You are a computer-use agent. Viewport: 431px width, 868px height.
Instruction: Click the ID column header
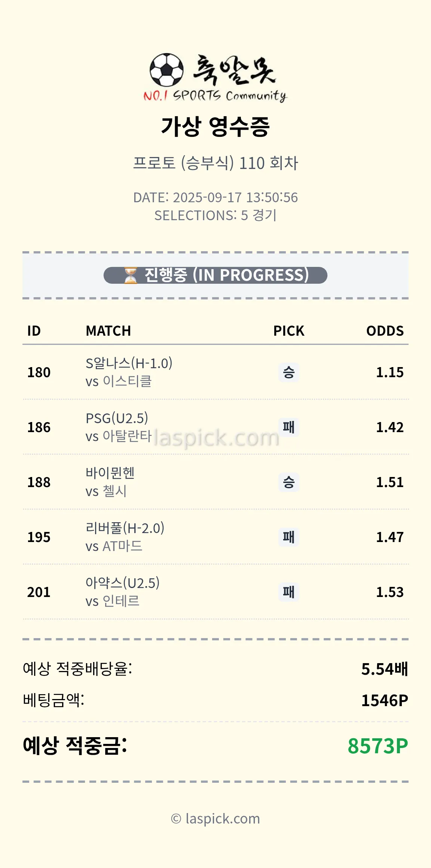pyautogui.click(x=34, y=331)
